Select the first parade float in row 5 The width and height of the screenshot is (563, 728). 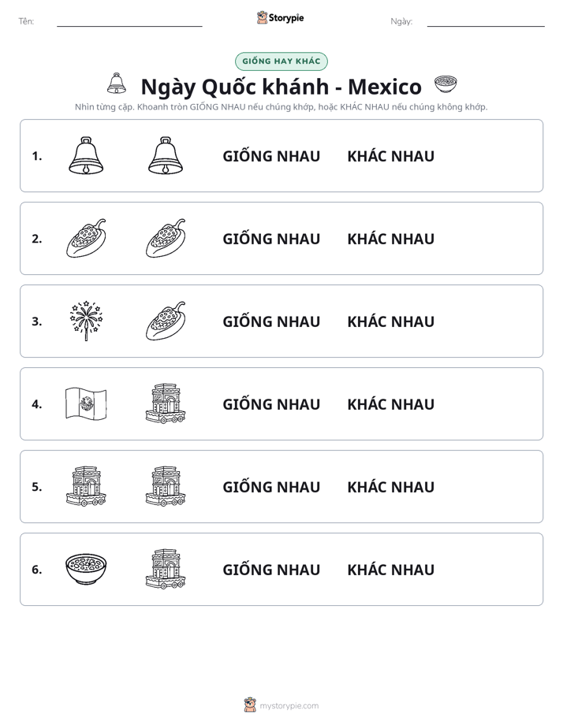click(86, 486)
